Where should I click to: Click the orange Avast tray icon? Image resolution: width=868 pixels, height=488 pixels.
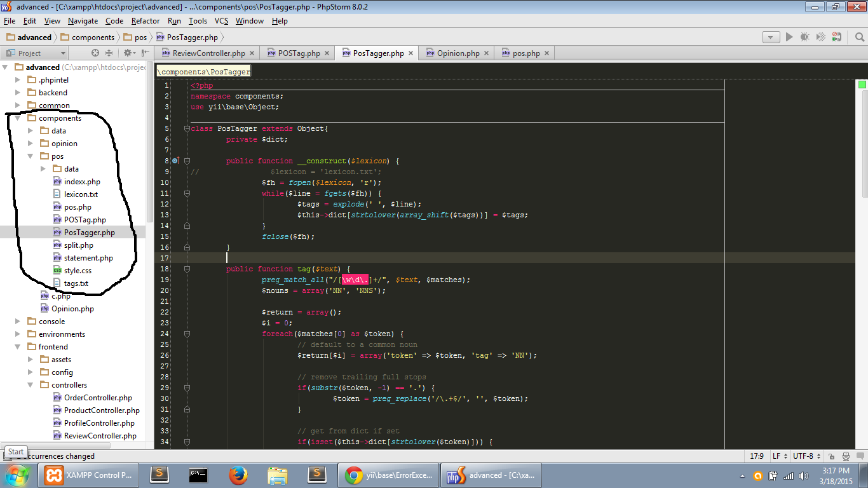757,475
